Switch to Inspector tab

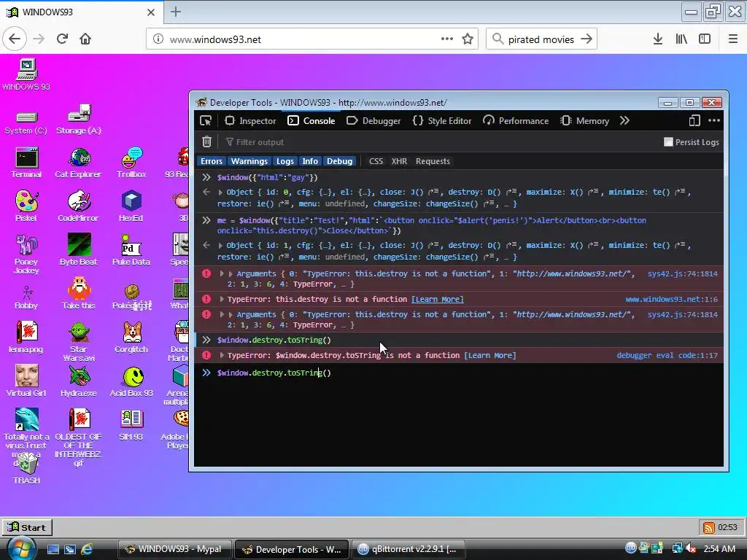[x=251, y=121]
